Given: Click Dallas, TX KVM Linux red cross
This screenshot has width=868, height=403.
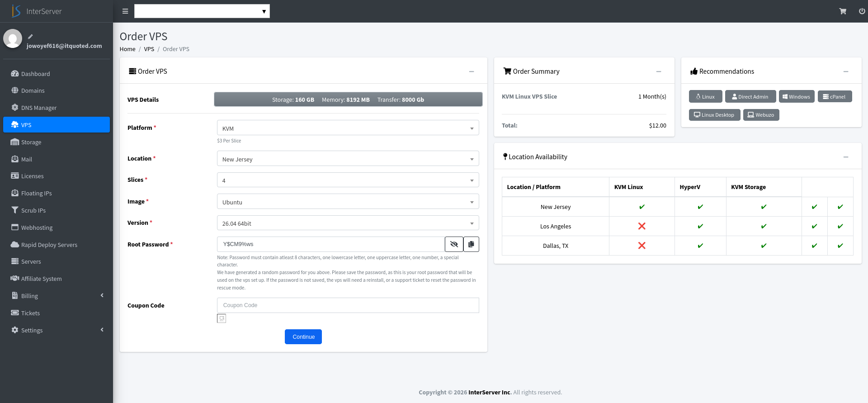Looking at the screenshot, I should coord(642,246).
